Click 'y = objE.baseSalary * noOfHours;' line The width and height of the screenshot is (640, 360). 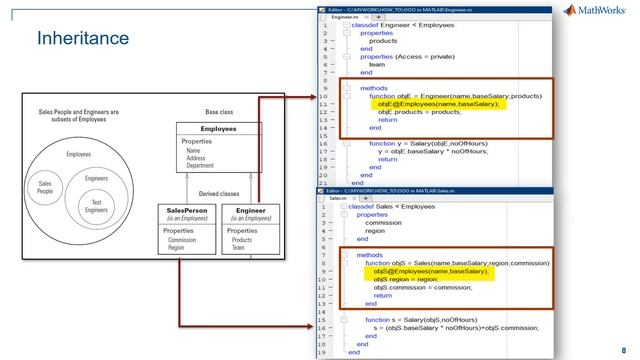pos(433,151)
